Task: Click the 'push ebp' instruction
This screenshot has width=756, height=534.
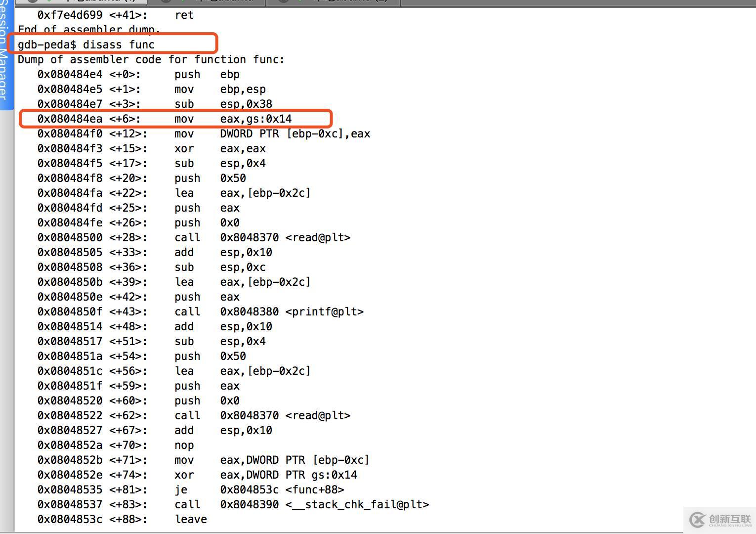Action: (207, 74)
